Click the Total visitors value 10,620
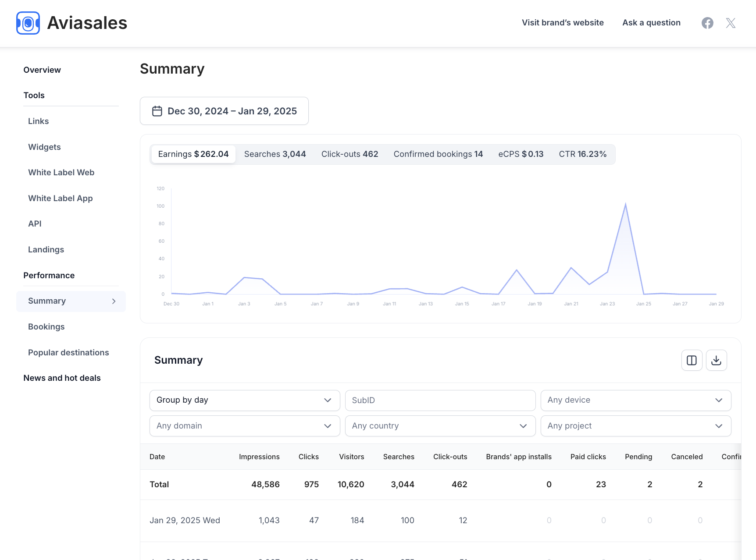 coord(351,485)
